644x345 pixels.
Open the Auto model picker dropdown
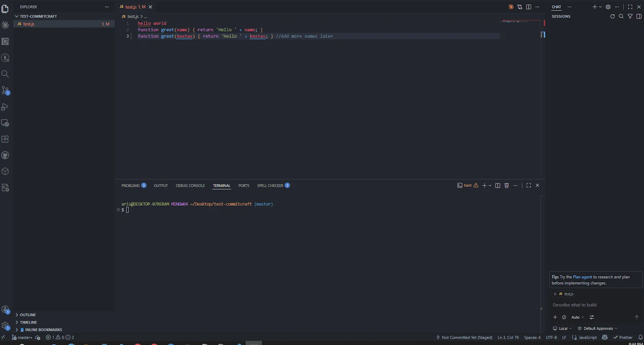tap(578, 317)
